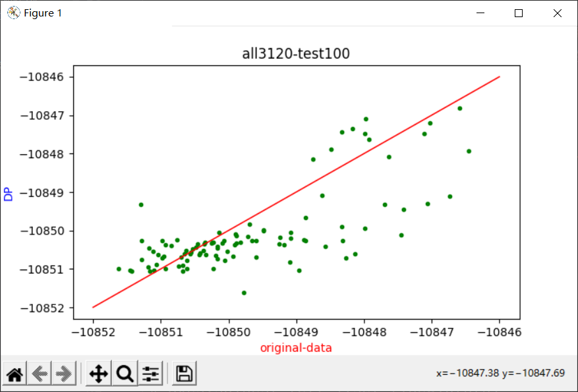Maximize the Figure 1 window
Image resolution: width=578 pixels, height=392 pixels.
pos(519,13)
